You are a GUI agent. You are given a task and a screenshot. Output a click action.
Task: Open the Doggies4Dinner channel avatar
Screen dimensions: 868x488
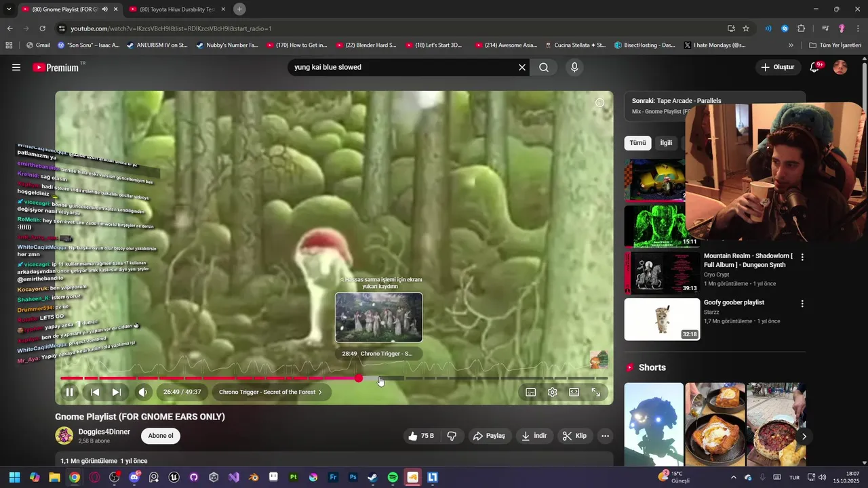[64, 435]
